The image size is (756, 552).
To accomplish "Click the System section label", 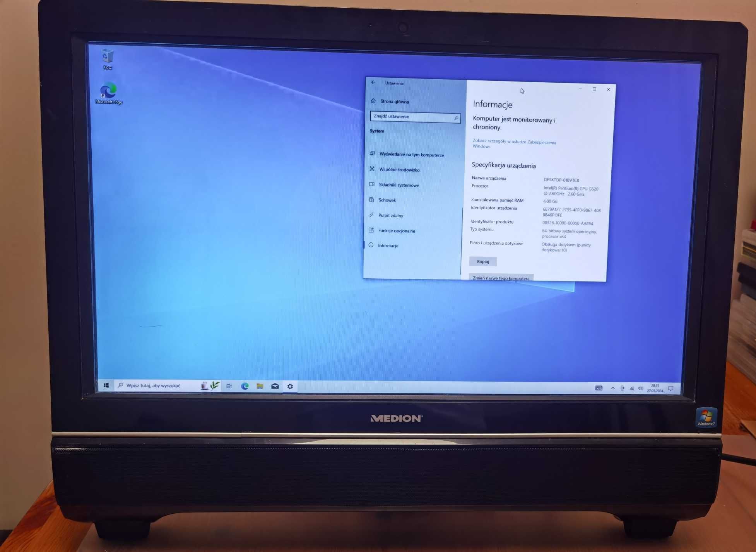I will [x=377, y=131].
